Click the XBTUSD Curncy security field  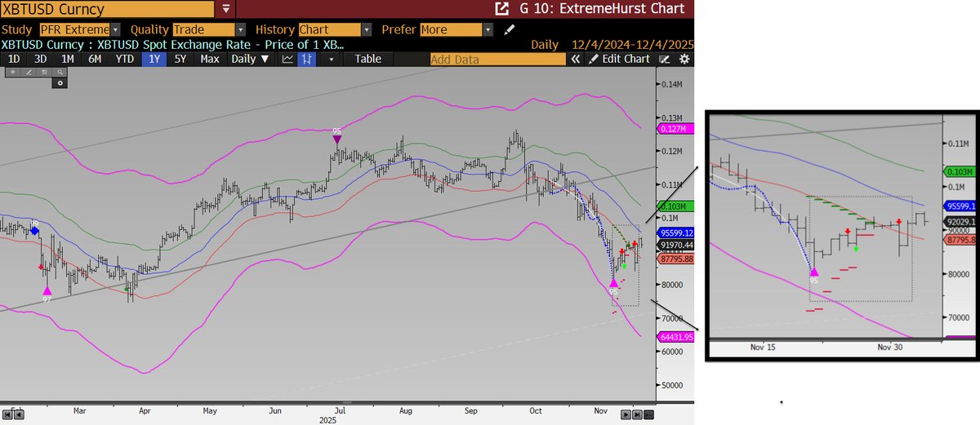[x=109, y=10]
